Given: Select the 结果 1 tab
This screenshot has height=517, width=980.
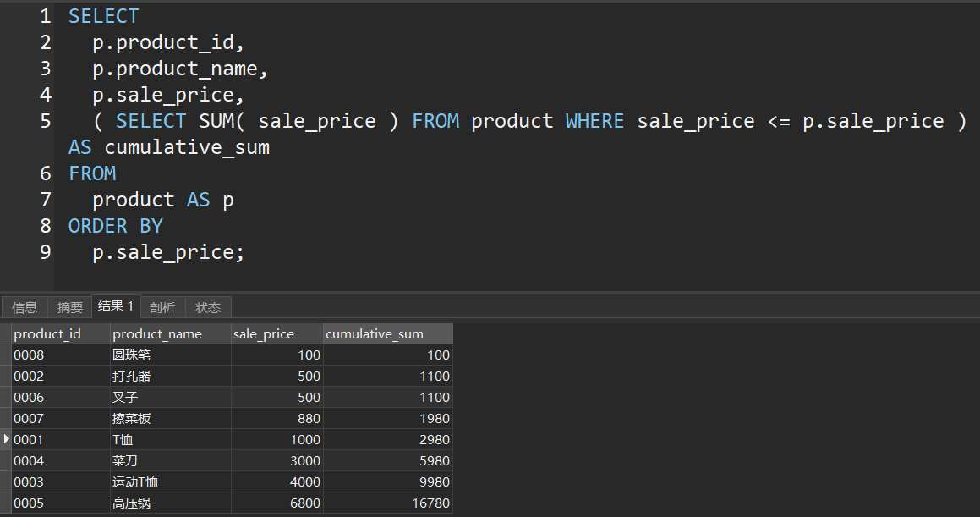Looking at the screenshot, I should (x=116, y=306).
